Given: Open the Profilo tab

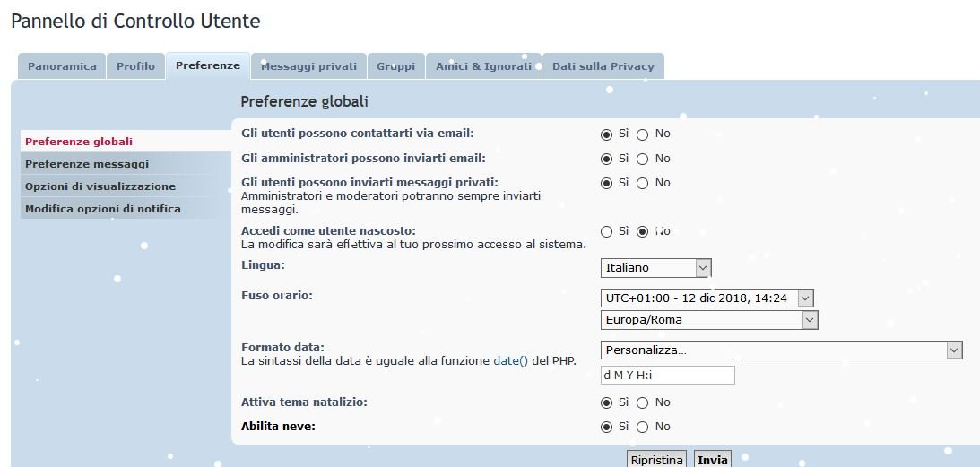Looking at the screenshot, I should point(135,66).
